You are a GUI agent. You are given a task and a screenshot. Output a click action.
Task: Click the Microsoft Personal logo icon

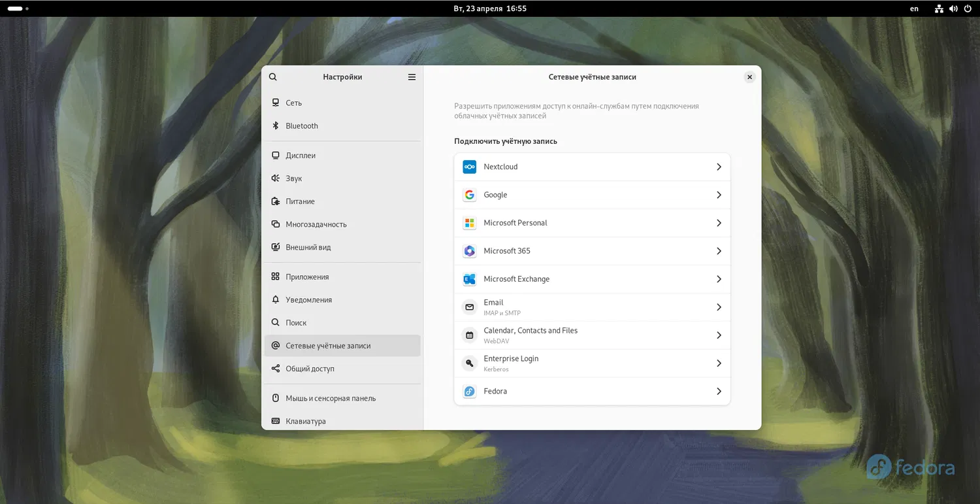(x=469, y=223)
